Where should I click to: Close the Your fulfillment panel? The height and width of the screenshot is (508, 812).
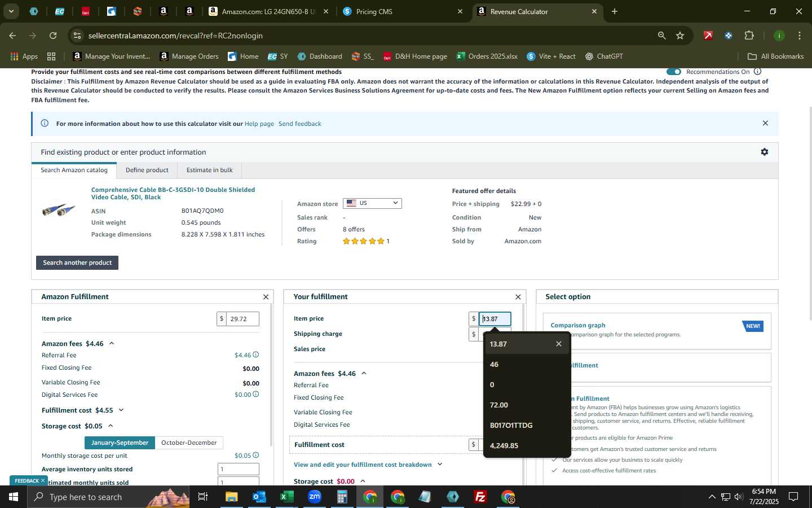(x=518, y=297)
